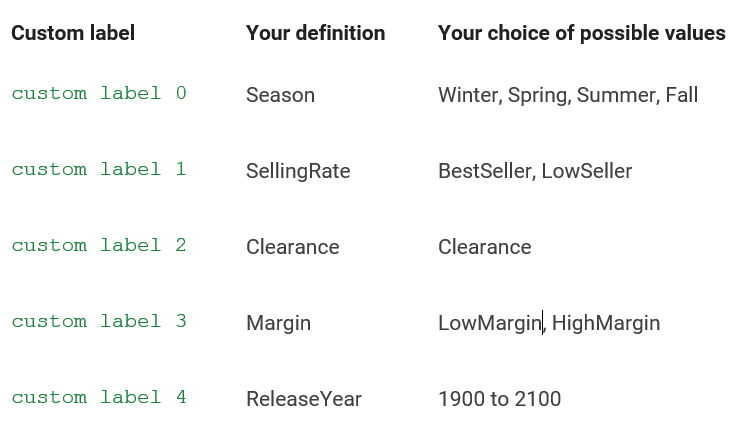Click the word Summer in Season values
This screenshot has width=749, height=423.
(x=617, y=95)
